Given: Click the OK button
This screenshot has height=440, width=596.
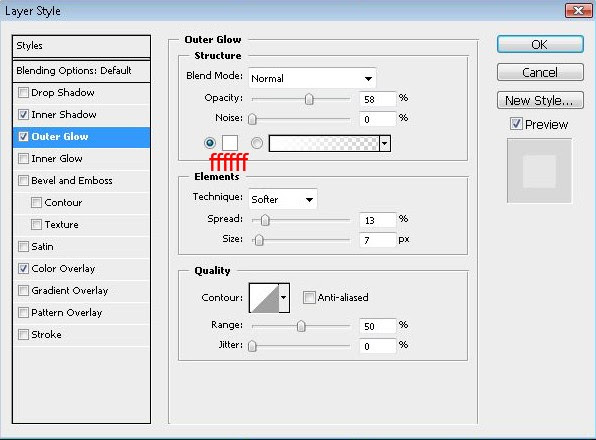Looking at the screenshot, I should [x=540, y=44].
